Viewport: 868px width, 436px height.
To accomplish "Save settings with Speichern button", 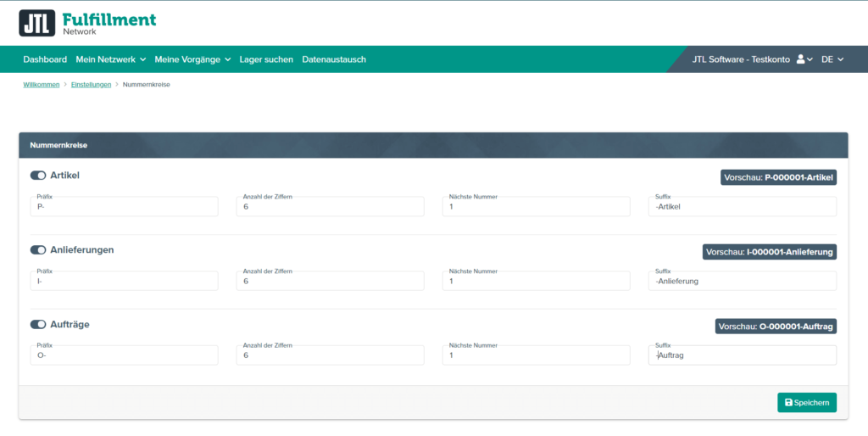I will coord(807,403).
